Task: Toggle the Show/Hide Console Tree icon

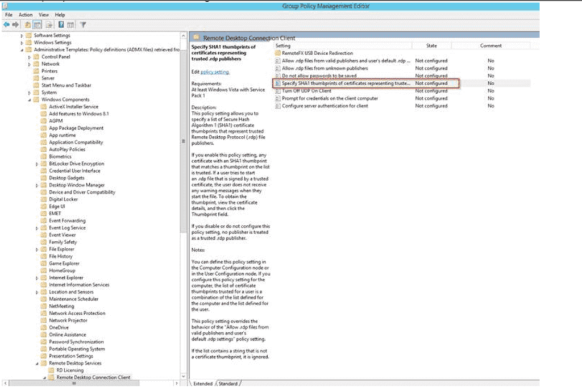Action: click(x=37, y=24)
